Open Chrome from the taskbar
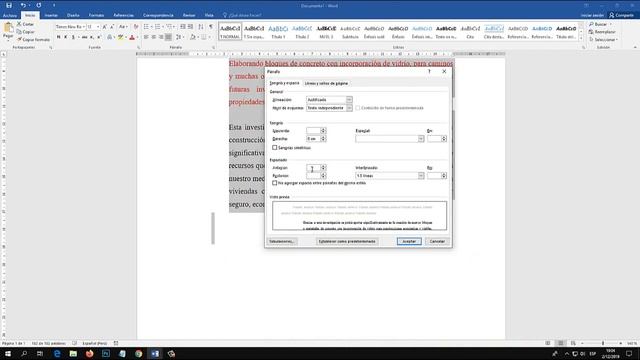640x360 pixels. (x=138, y=353)
